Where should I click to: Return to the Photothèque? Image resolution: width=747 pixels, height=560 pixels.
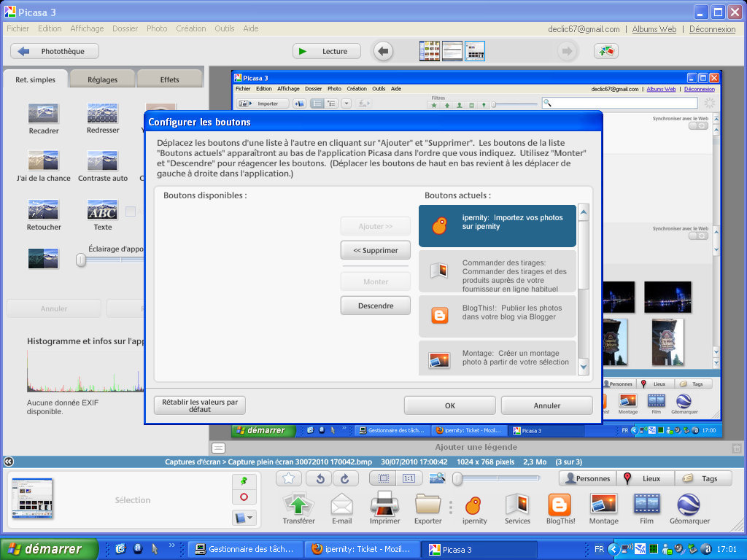(x=55, y=51)
